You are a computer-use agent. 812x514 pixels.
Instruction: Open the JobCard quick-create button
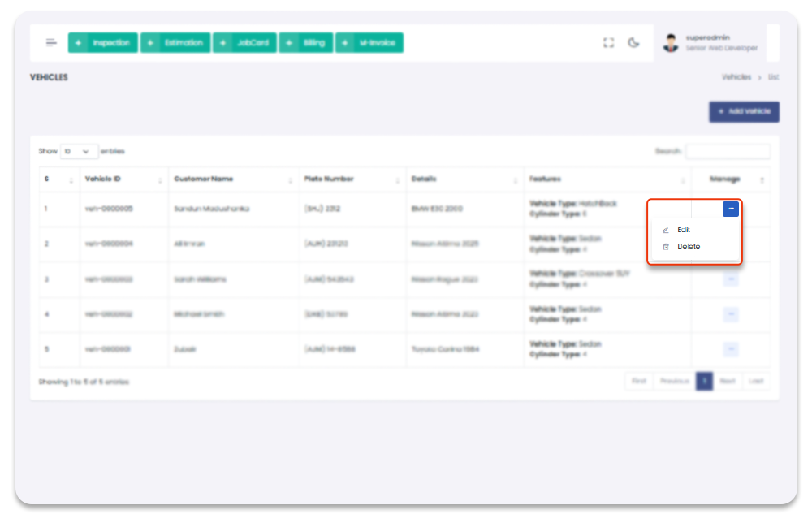(x=244, y=43)
